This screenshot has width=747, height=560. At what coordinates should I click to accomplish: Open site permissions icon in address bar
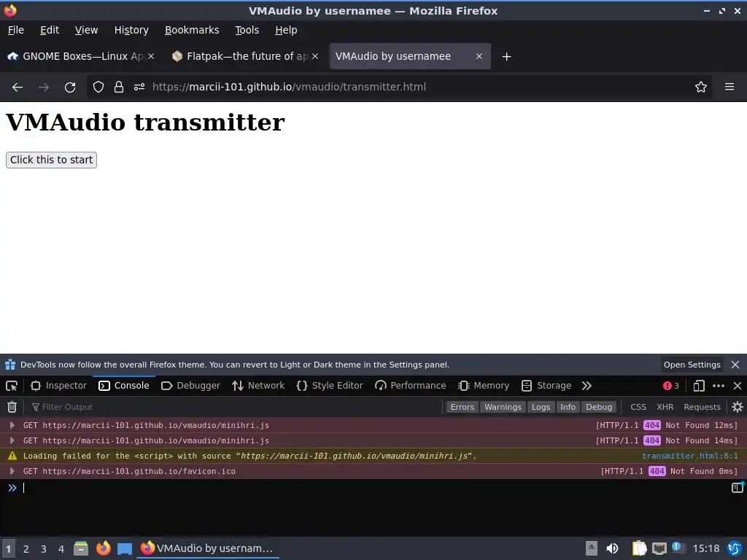pos(139,87)
